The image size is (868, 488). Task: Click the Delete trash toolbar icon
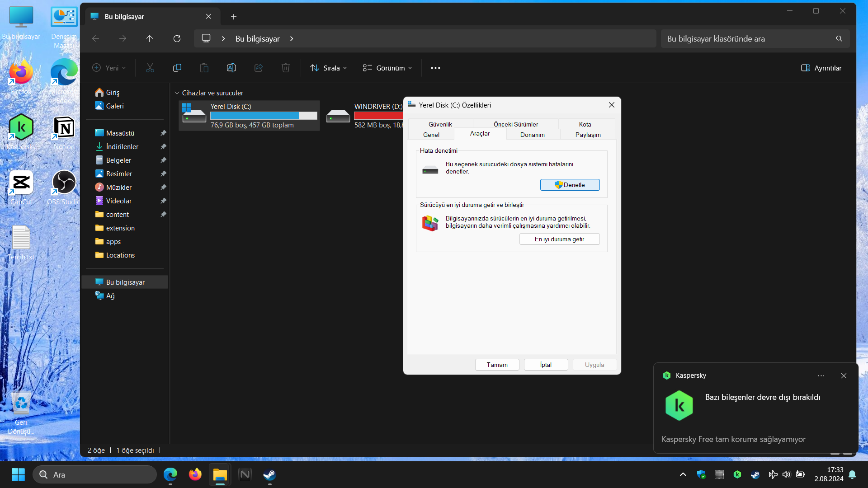click(x=286, y=68)
